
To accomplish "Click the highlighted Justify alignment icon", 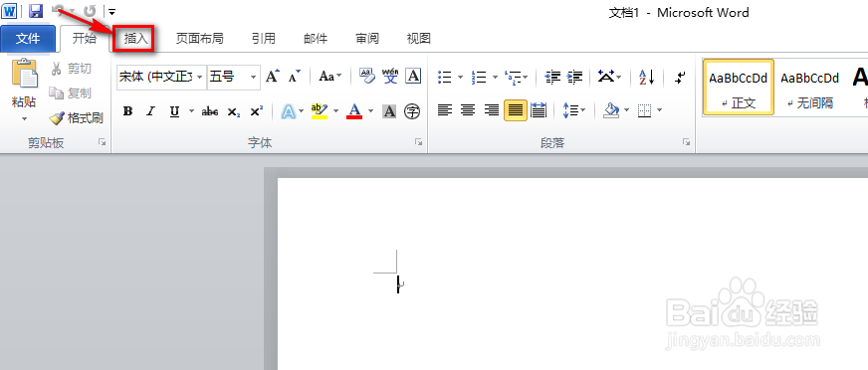I will (x=516, y=110).
